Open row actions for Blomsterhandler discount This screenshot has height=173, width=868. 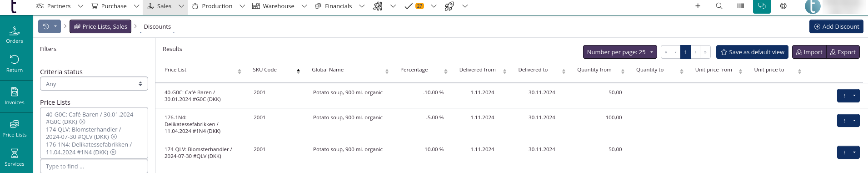click(848, 153)
